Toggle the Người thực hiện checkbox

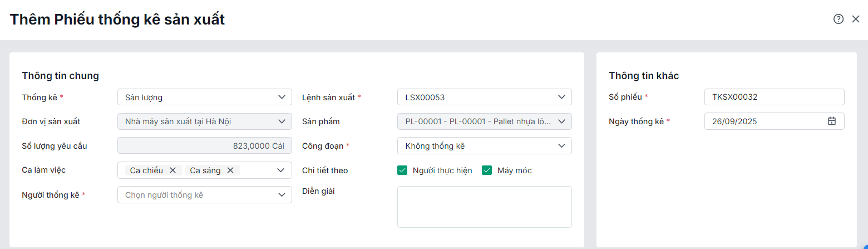(x=402, y=170)
